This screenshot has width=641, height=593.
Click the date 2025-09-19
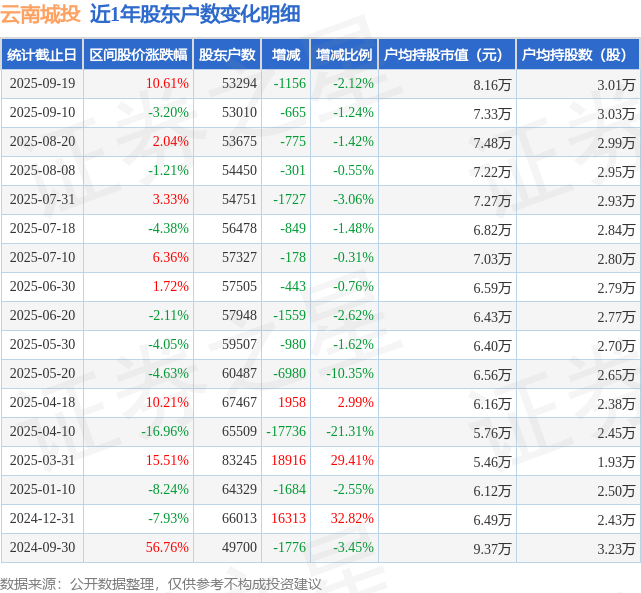[x=43, y=83]
